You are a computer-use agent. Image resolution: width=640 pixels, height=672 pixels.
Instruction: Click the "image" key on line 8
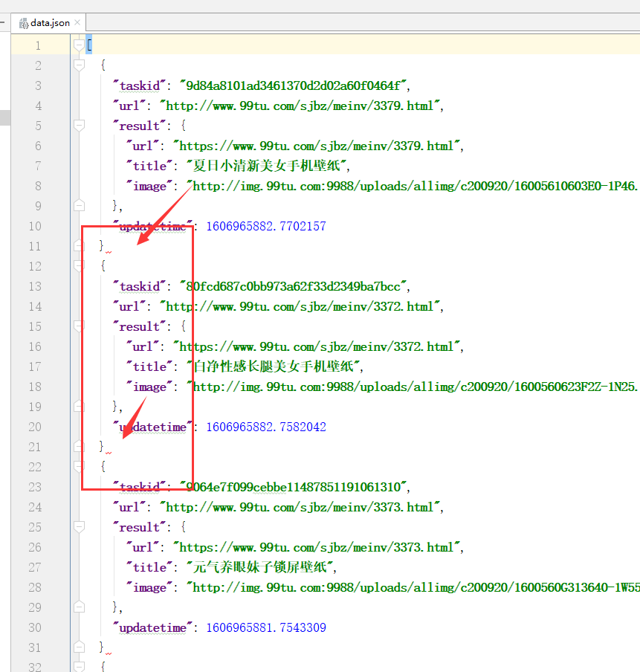[149, 186]
